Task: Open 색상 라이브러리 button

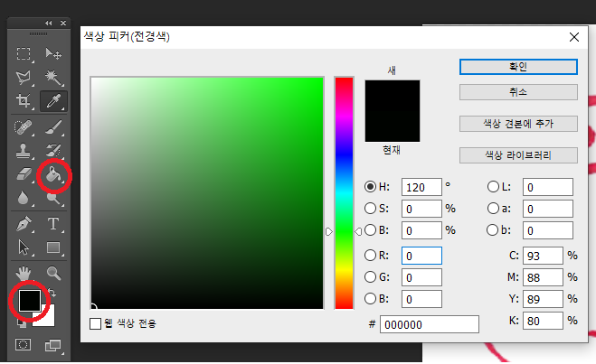Action: pos(518,155)
